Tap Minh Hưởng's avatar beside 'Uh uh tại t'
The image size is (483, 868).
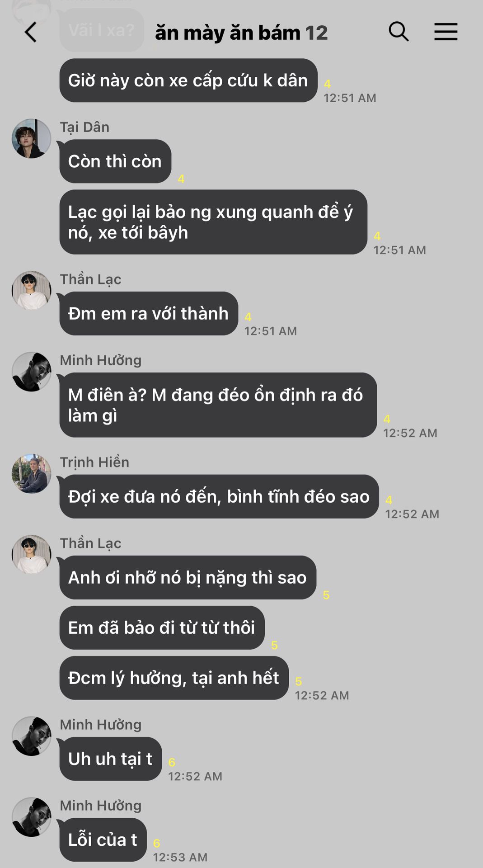coord(31,736)
